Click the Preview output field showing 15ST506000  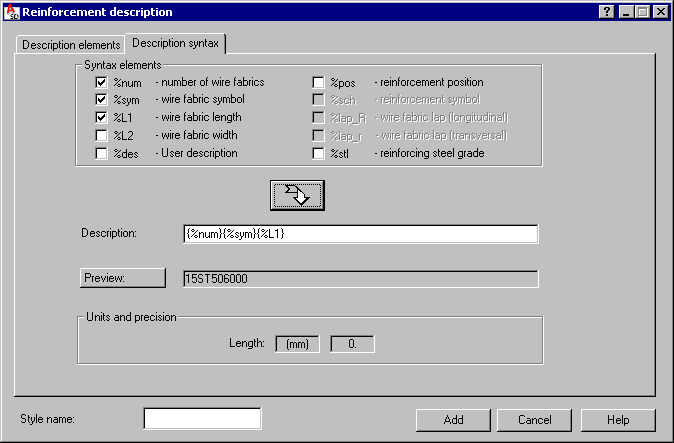[x=361, y=279]
